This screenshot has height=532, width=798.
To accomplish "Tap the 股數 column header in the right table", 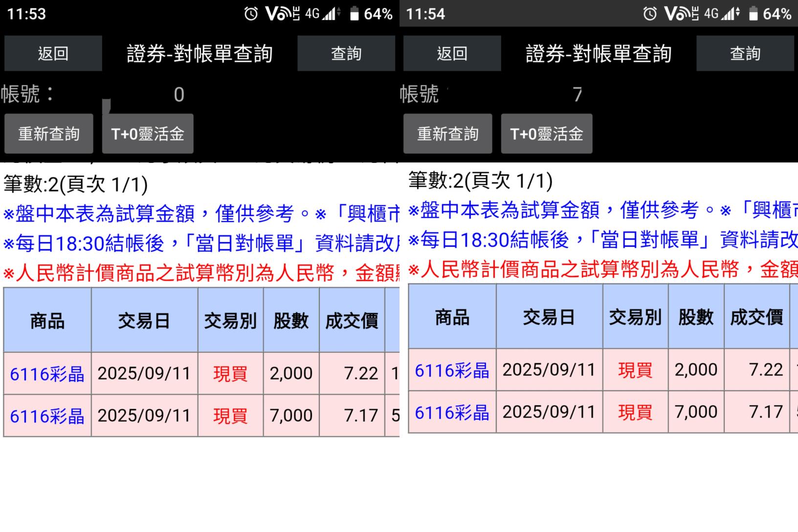I will coord(696,317).
